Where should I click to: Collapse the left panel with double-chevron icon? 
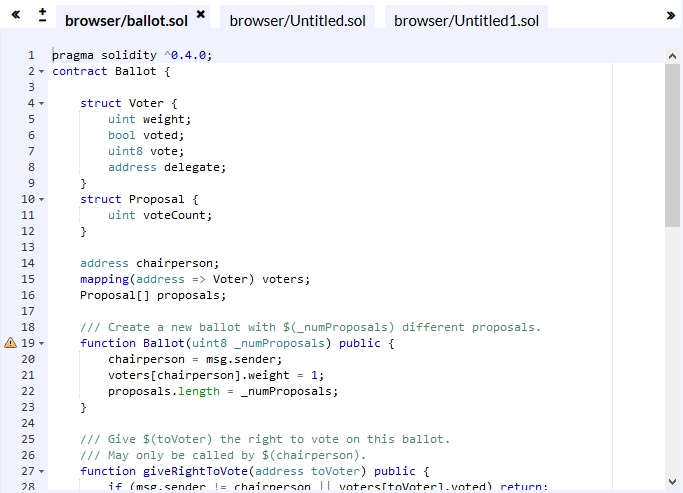(15, 16)
